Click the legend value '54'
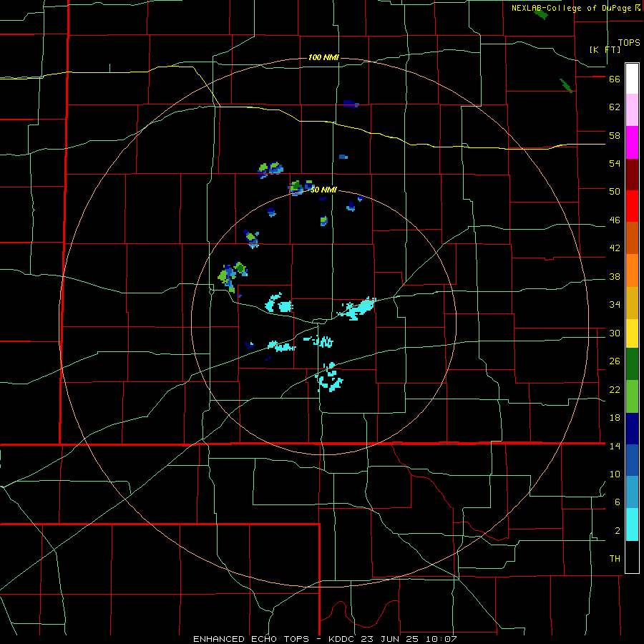This screenshot has height=644, width=644. (615, 163)
